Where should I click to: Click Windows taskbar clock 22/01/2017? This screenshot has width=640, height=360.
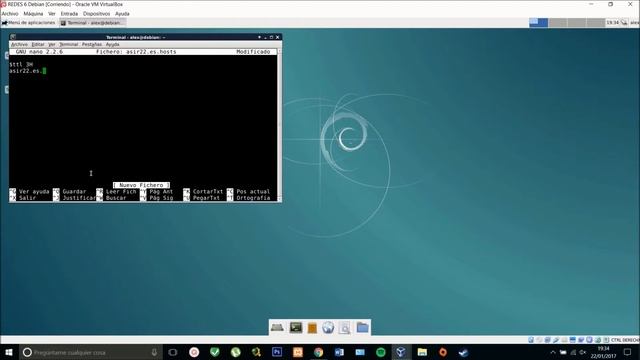click(x=603, y=352)
